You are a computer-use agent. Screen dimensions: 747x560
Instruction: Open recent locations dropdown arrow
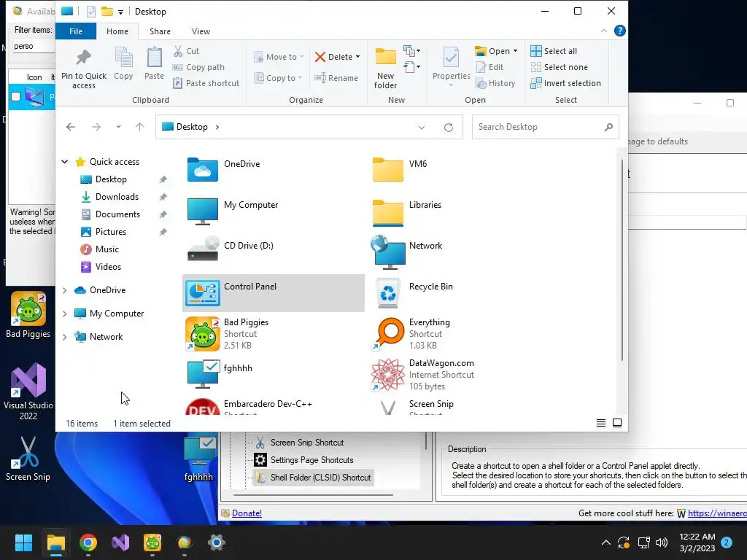tap(118, 127)
